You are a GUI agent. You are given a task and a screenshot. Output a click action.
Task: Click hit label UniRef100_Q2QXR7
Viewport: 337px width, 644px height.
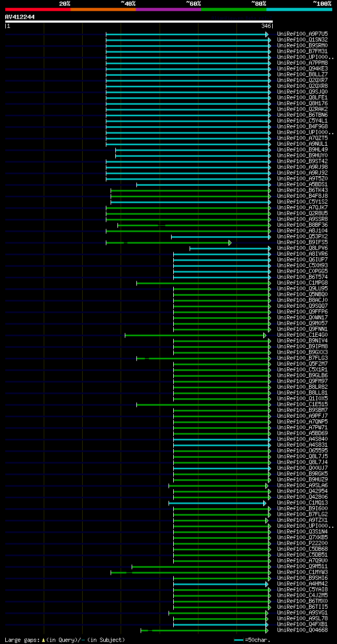click(x=302, y=80)
